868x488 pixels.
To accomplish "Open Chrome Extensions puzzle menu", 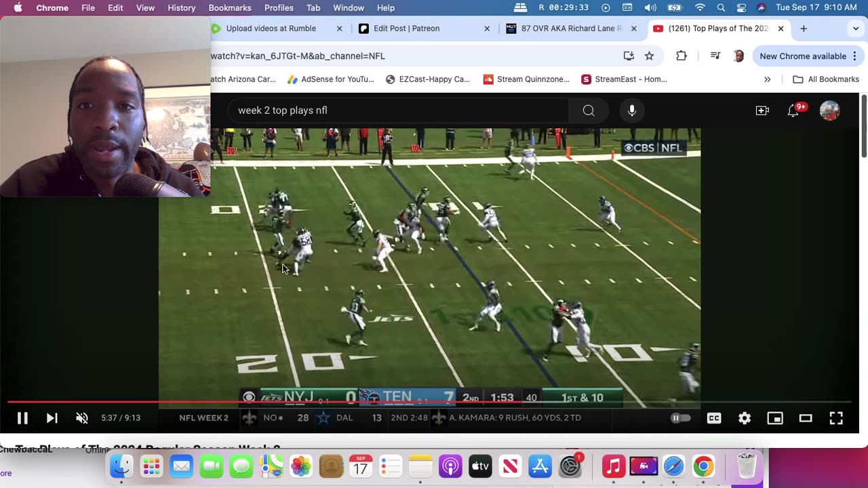I will coord(682,56).
